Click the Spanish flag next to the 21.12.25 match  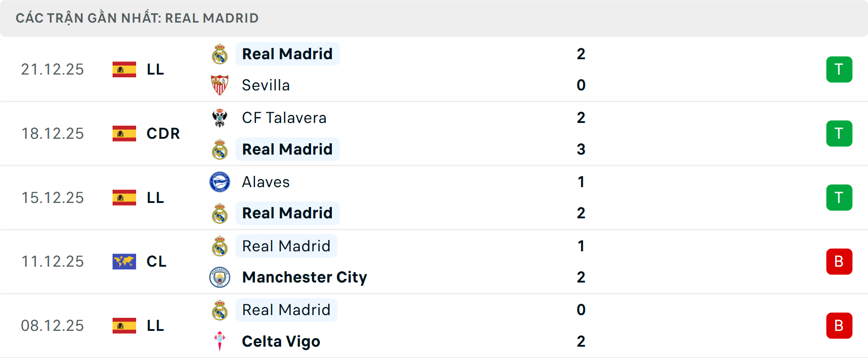[x=123, y=70]
